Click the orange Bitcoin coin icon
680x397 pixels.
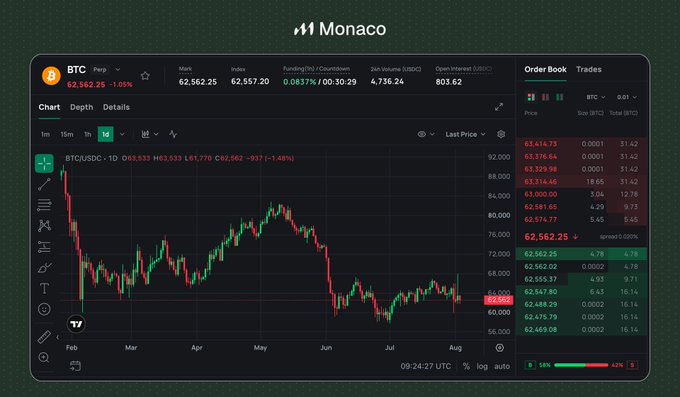coord(51,76)
